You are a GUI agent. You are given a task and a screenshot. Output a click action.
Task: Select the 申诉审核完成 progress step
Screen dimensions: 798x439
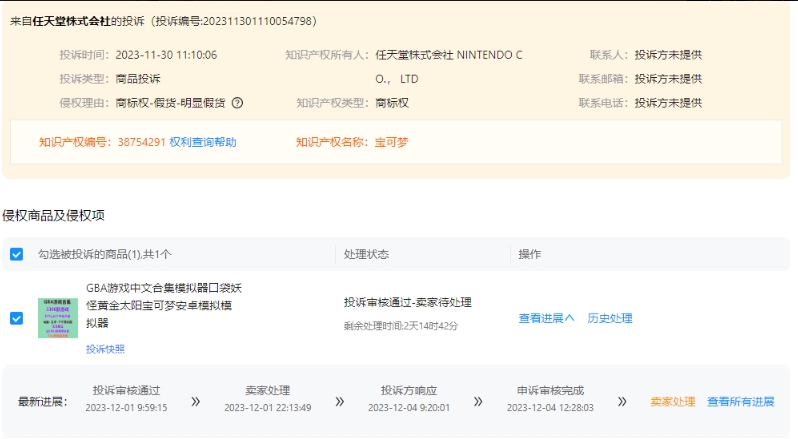click(x=549, y=391)
